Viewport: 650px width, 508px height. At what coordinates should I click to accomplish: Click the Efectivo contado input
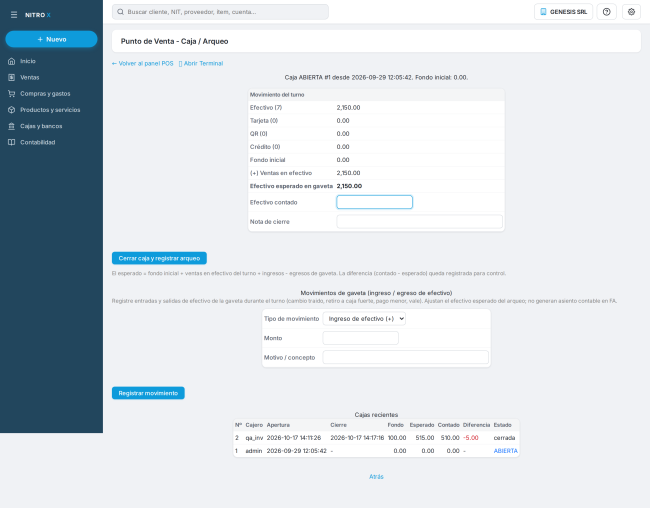[374, 202]
